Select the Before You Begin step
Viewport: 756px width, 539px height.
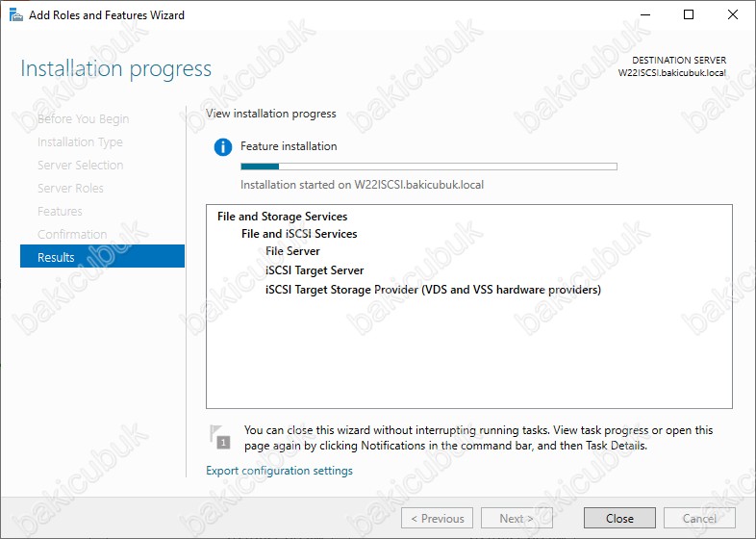[x=83, y=118]
